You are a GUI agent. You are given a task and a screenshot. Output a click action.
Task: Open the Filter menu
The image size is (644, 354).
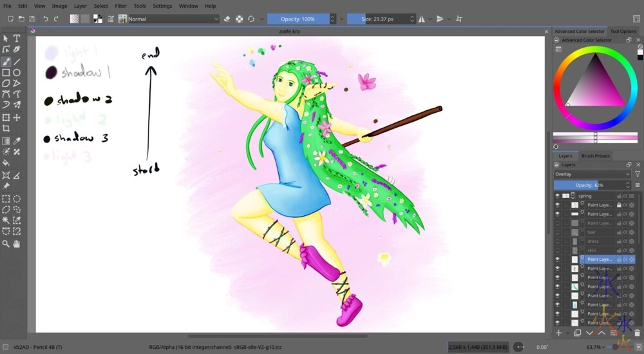(120, 6)
